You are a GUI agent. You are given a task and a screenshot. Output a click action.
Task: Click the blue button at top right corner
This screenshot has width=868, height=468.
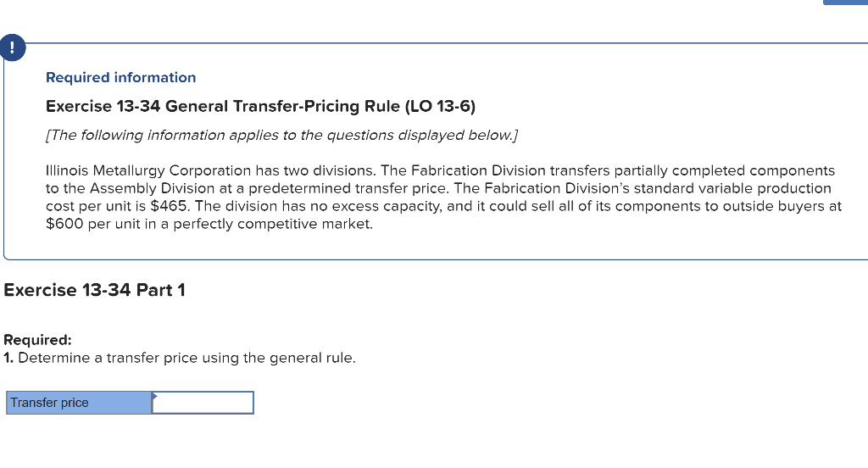click(845, 3)
